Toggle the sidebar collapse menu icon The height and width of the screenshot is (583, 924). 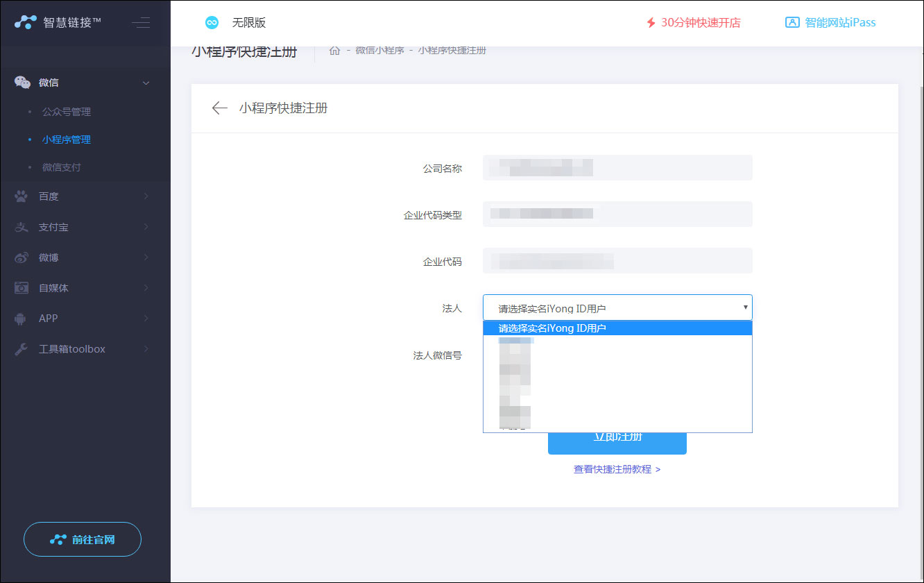141,22
